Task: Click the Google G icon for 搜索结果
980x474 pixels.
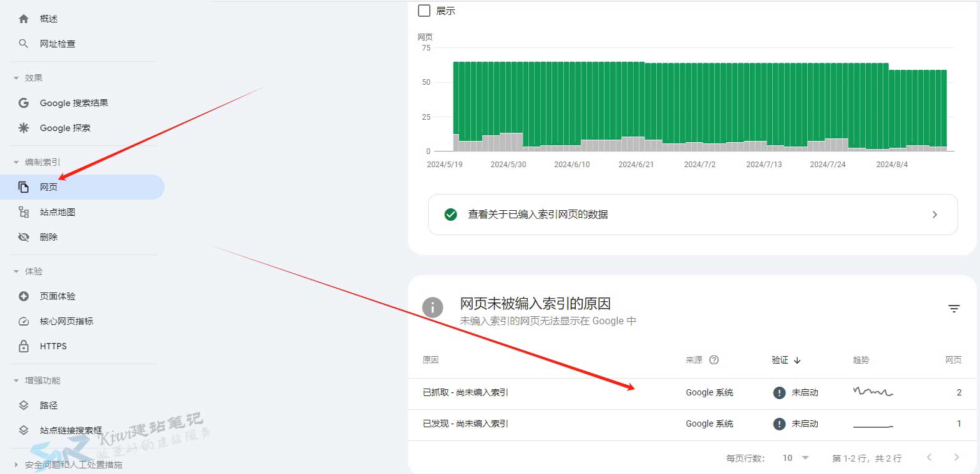Action: [24, 103]
